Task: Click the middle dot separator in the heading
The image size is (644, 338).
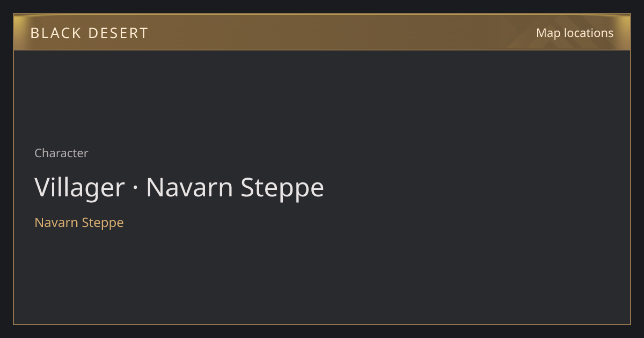Action: 135,189
